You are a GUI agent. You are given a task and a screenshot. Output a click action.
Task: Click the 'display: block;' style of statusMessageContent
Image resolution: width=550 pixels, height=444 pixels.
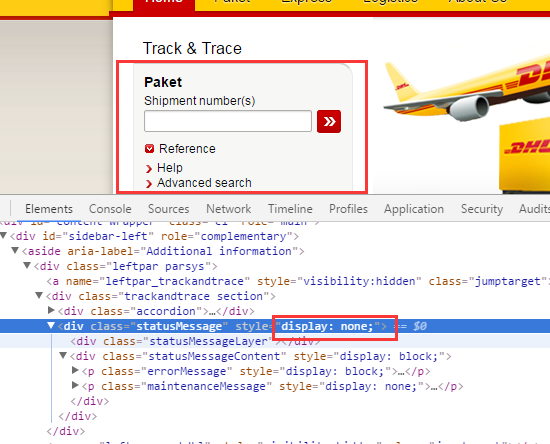pyautogui.click(x=389, y=357)
